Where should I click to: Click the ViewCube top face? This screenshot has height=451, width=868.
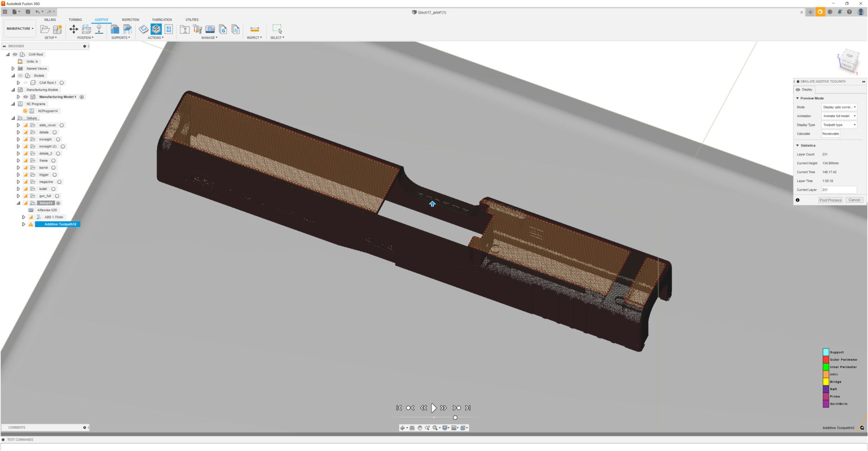pyautogui.click(x=850, y=56)
